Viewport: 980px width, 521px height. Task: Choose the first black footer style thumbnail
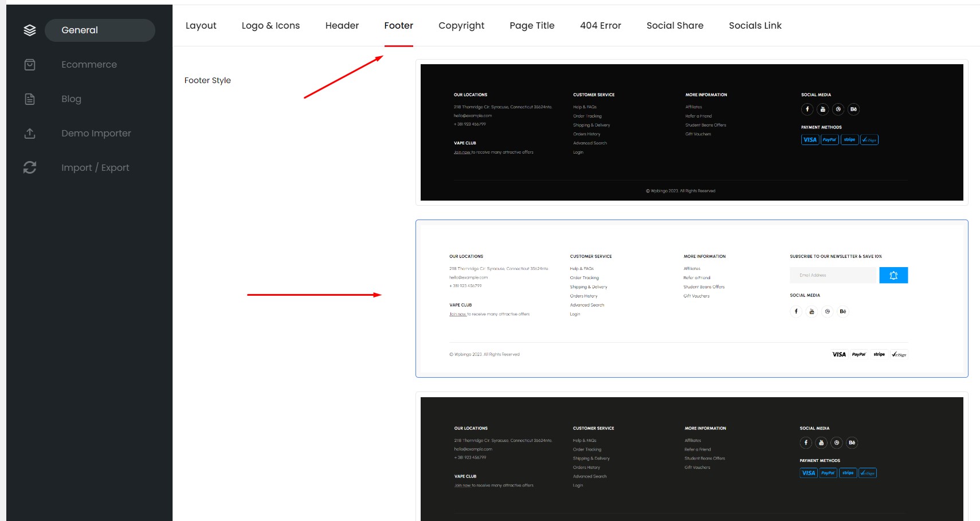(x=691, y=132)
